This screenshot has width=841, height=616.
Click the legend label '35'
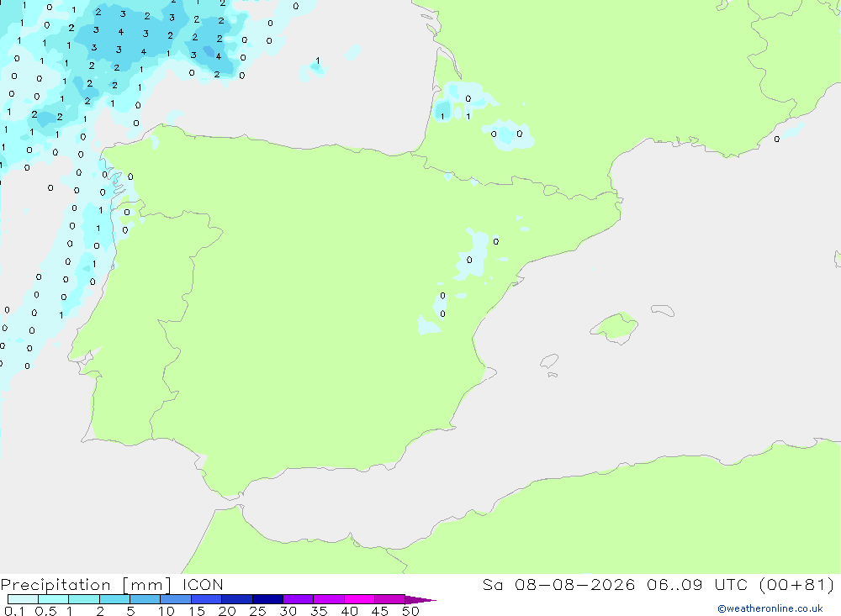[x=319, y=611]
